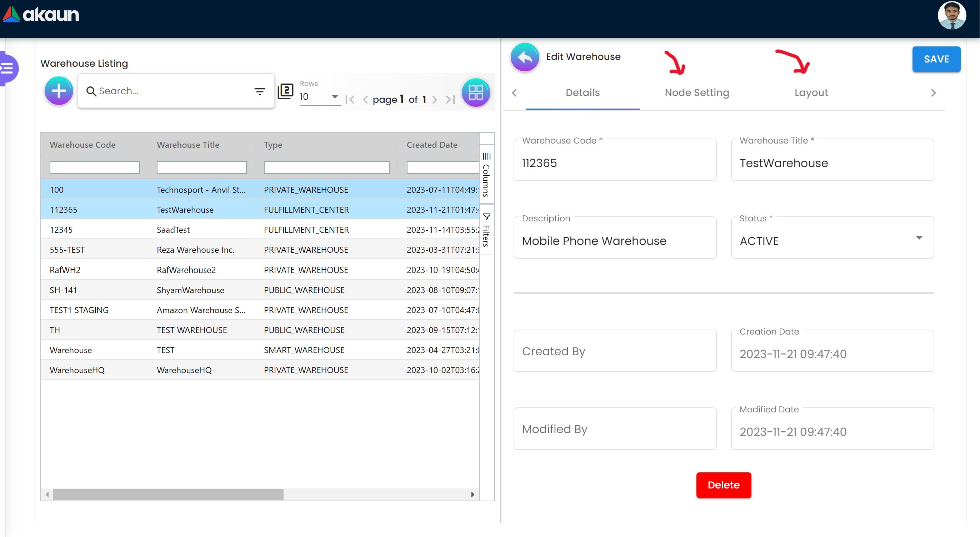Click the plus add warehouse button

coord(59,91)
